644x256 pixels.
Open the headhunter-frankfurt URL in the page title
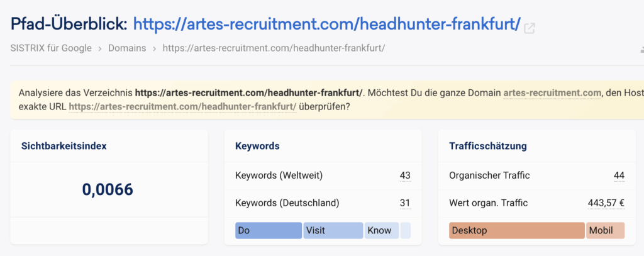click(327, 25)
